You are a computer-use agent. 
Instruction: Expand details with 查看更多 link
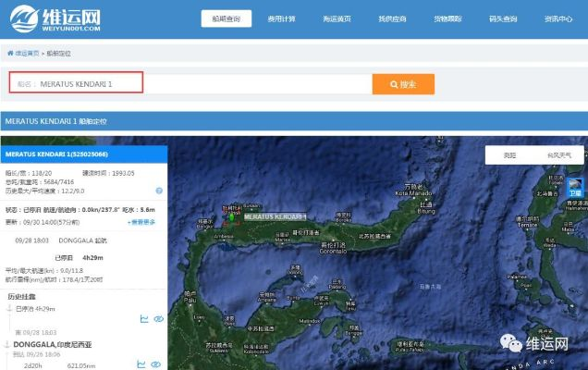(x=141, y=222)
